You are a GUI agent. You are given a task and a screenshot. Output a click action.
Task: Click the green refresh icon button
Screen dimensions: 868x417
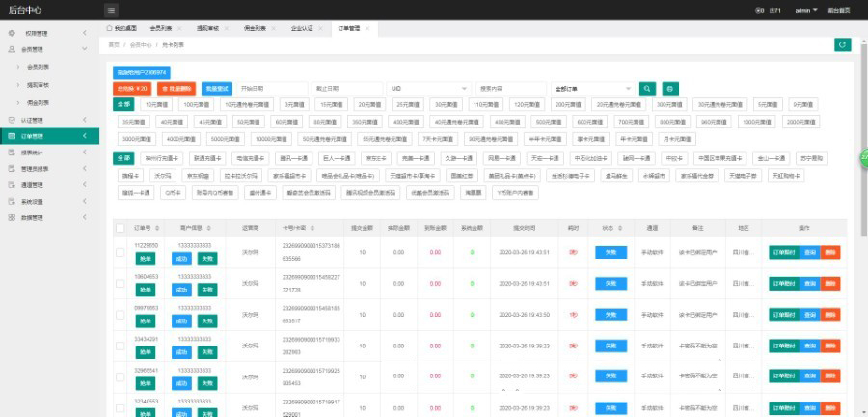click(842, 44)
